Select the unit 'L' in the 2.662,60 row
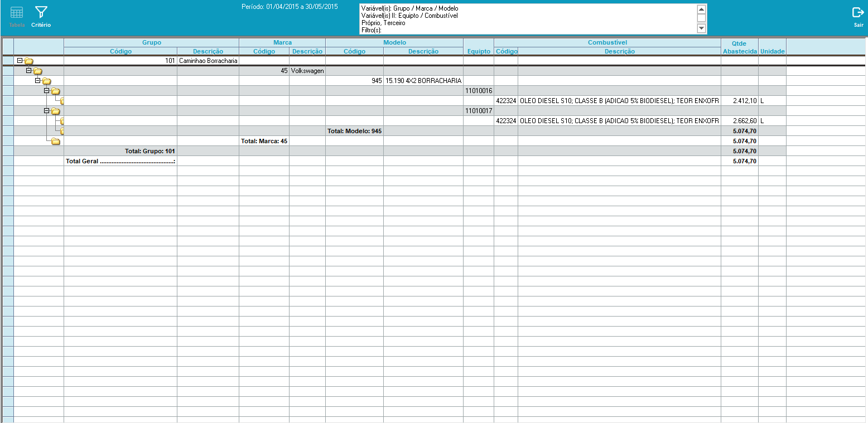This screenshot has height=423, width=868. click(x=772, y=121)
